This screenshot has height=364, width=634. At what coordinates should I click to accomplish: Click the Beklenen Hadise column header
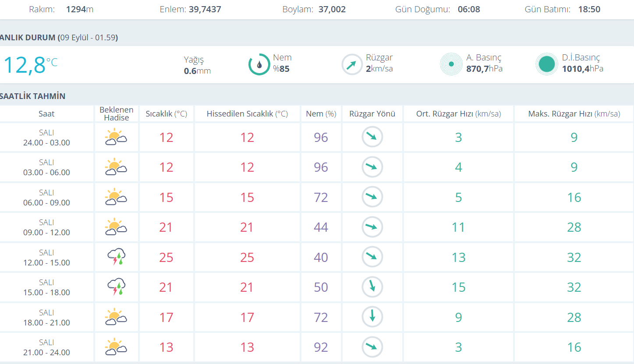point(116,114)
